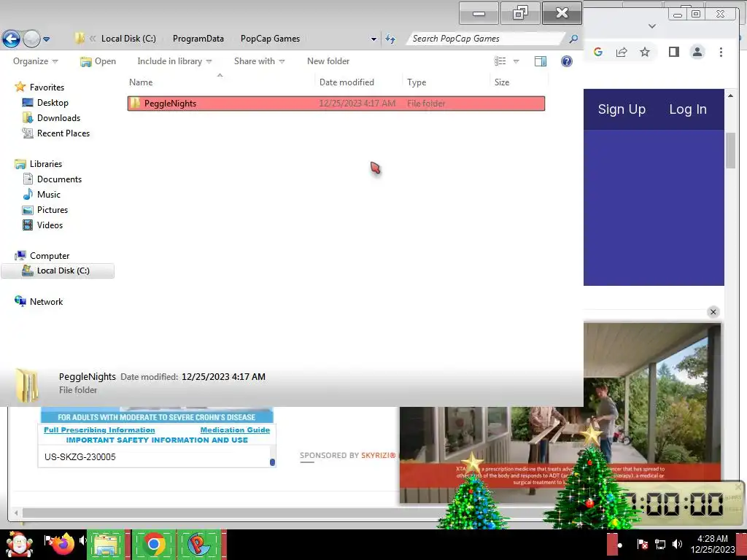Viewport: 747px width, 560px height.
Task: Open the Organize menu
Action: pyautogui.click(x=35, y=61)
